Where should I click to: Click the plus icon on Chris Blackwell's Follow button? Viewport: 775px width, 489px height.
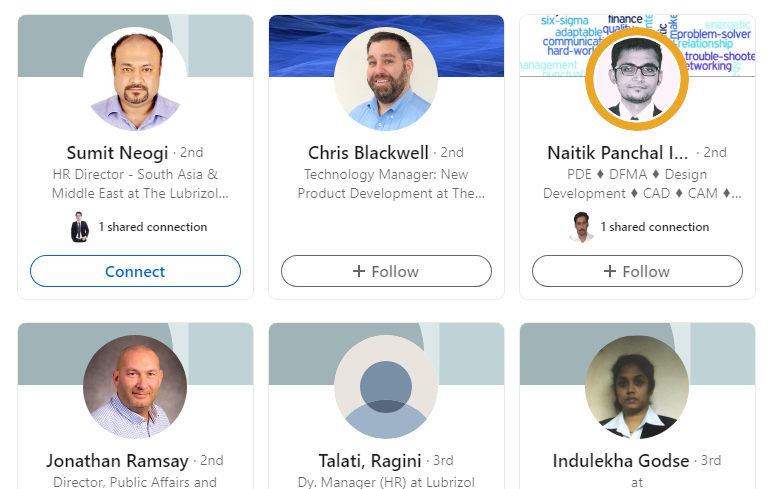(359, 271)
